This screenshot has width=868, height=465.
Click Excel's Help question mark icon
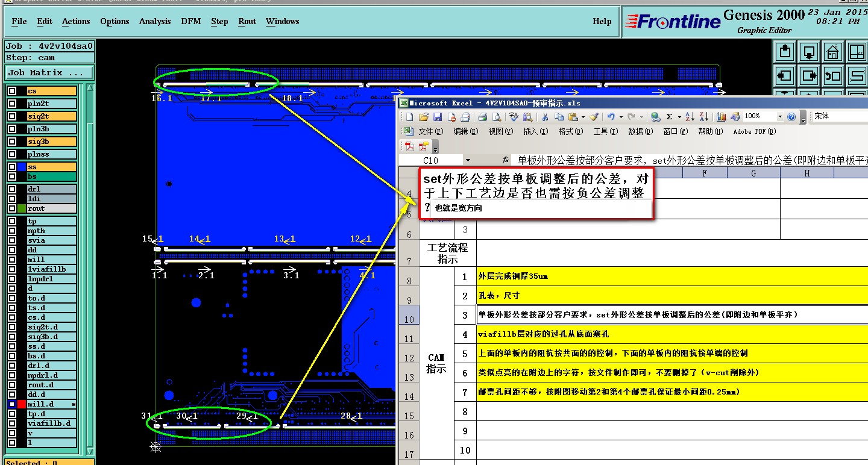791,117
